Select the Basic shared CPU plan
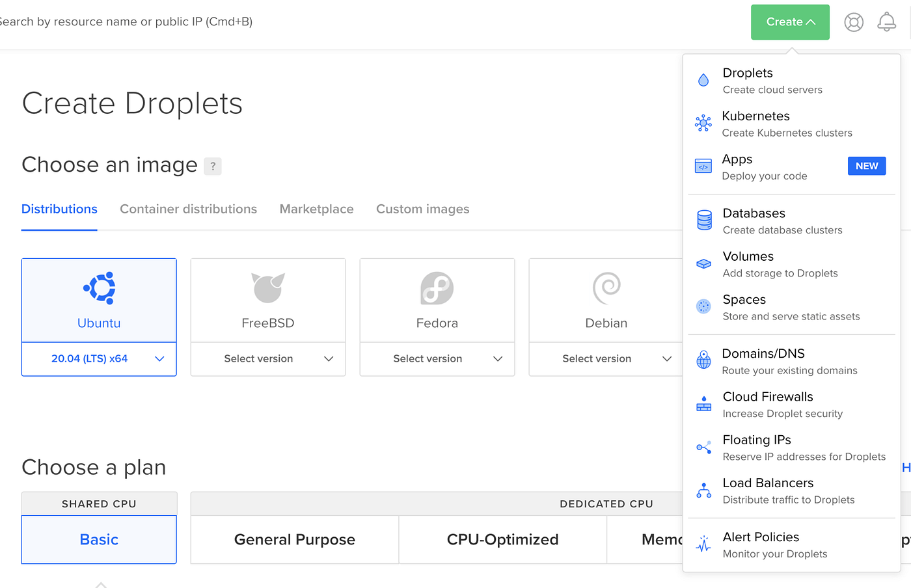Image resolution: width=911 pixels, height=588 pixels. click(x=99, y=540)
